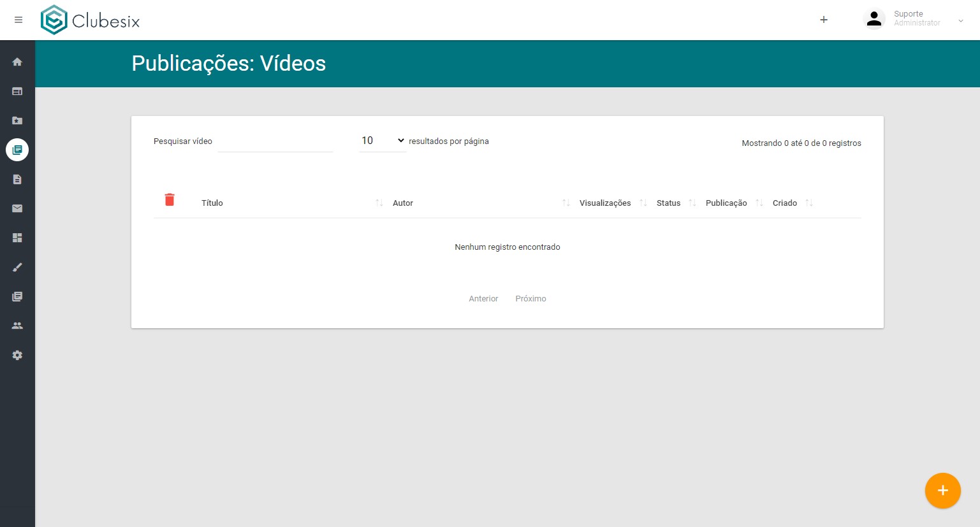Viewport: 980px width, 527px height.
Task: Sort table by Título column
Action: coord(212,203)
